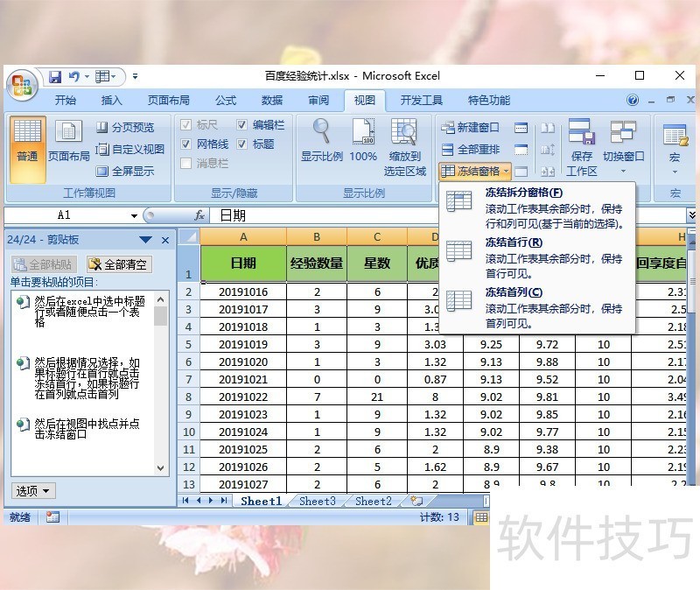700x590 pixels.
Task: Click Zoom to Selection (缩放到选定区域)
Action: [x=405, y=147]
